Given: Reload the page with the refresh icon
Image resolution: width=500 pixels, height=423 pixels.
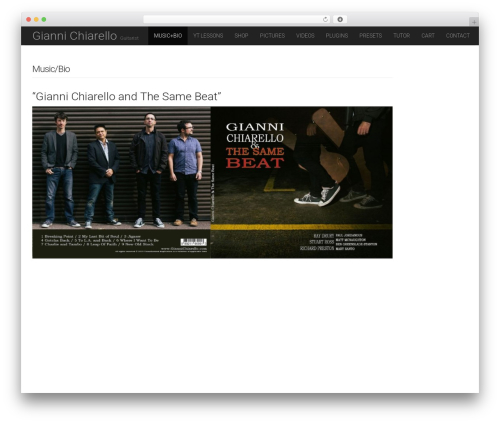Looking at the screenshot, I should click(x=325, y=19).
